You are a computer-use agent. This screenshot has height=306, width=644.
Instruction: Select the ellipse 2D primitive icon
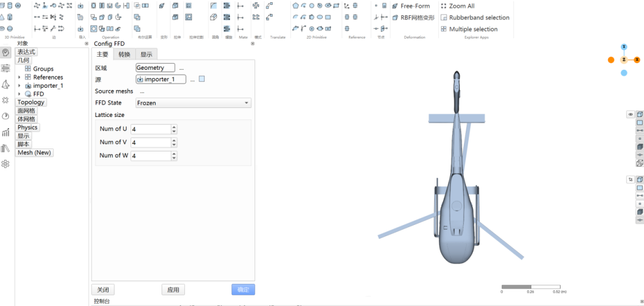pos(320,17)
